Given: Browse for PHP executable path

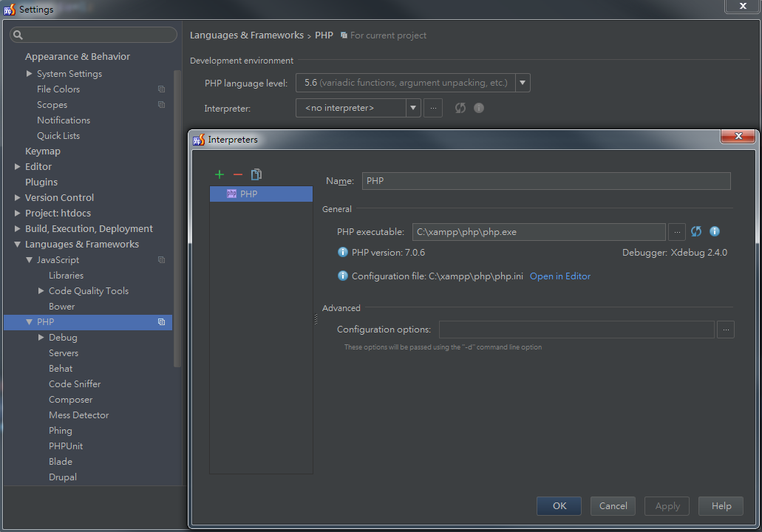Looking at the screenshot, I should (676, 232).
